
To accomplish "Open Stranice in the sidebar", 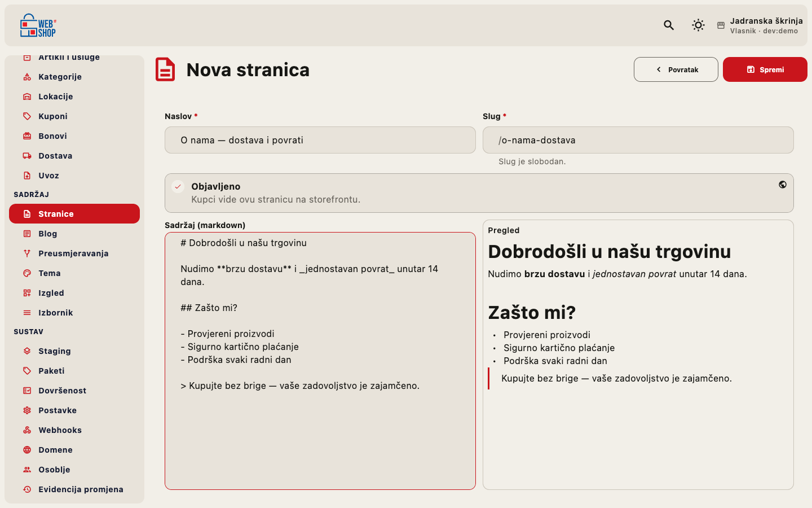I will (x=74, y=214).
